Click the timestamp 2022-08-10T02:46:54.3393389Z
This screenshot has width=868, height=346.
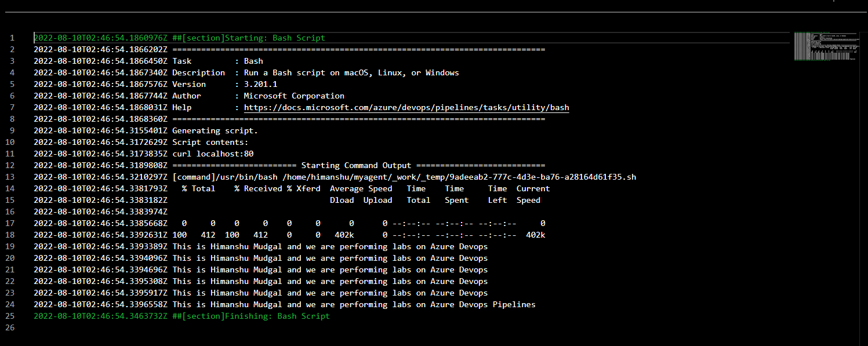(x=100, y=246)
